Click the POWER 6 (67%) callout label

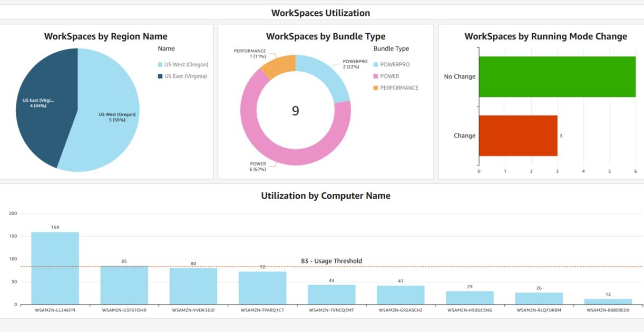coord(258,166)
